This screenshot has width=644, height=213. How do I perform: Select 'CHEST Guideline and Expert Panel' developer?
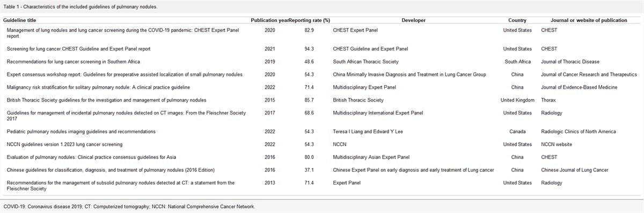pyautogui.click(x=370, y=48)
